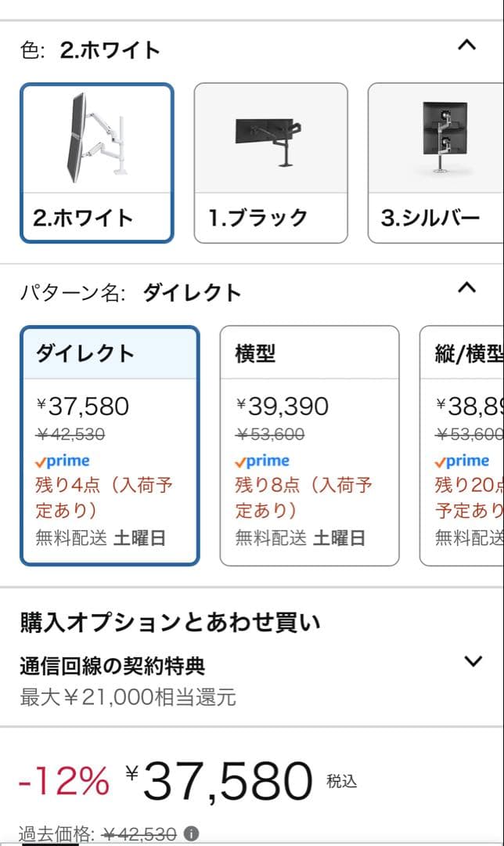Select the 2.ホワイト color option
Image resolution: width=504 pixels, height=846 pixels.
[x=96, y=217]
